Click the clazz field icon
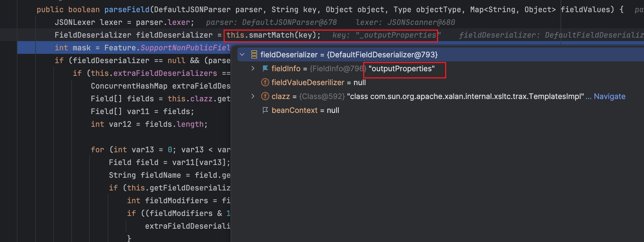This screenshot has width=644, height=242. [x=265, y=96]
